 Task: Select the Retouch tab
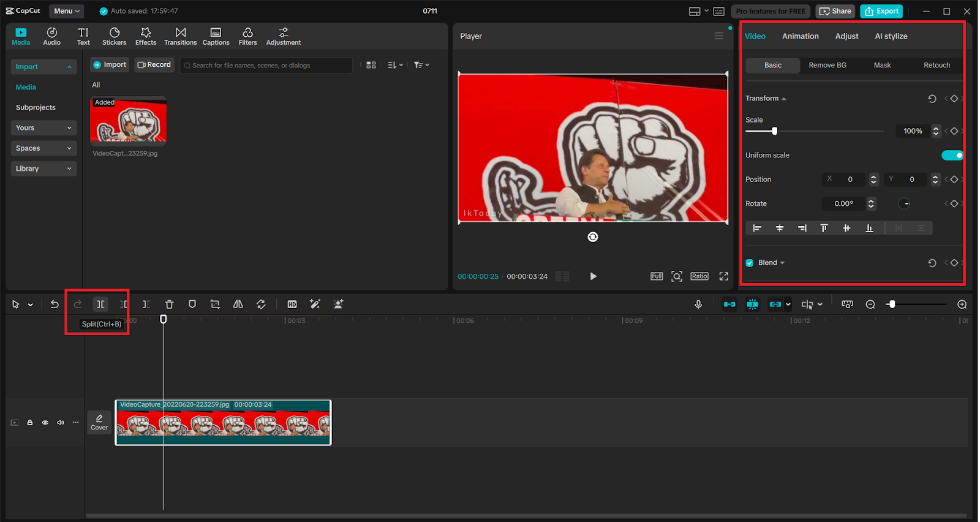tap(937, 66)
